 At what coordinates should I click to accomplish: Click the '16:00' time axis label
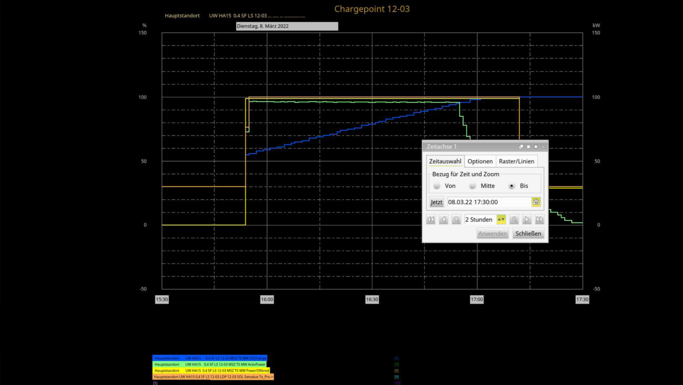[x=267, y=300]
